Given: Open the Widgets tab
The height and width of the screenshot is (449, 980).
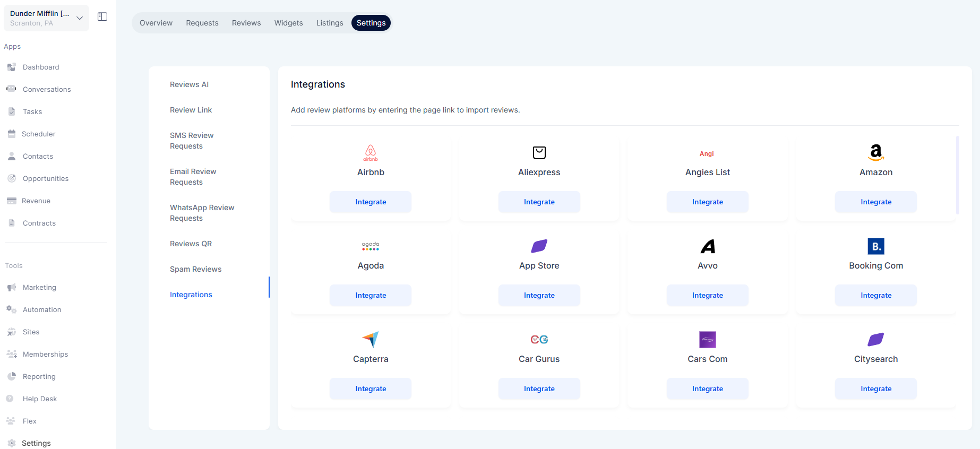Looking at the screenshot, I should click(289, 23).
